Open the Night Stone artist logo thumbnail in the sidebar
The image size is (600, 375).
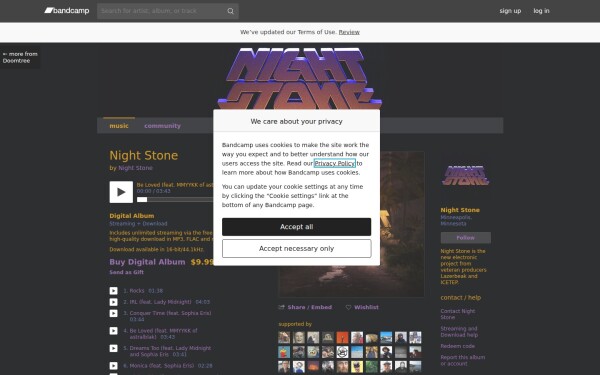(x=465, y=176)
